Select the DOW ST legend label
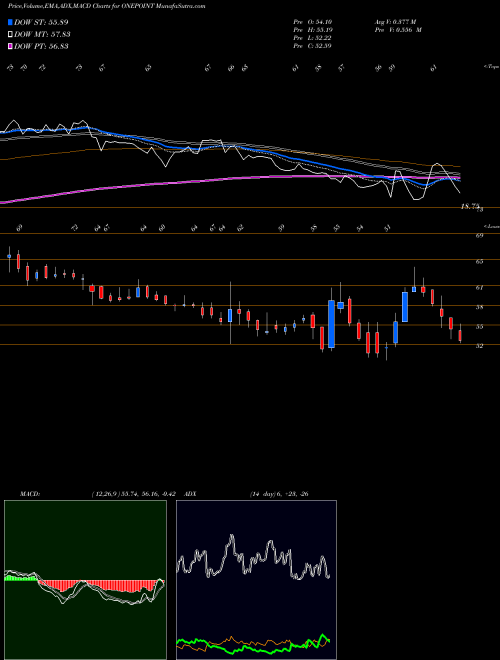The width and height of the screenshot is (500, 660). (41, 22)
